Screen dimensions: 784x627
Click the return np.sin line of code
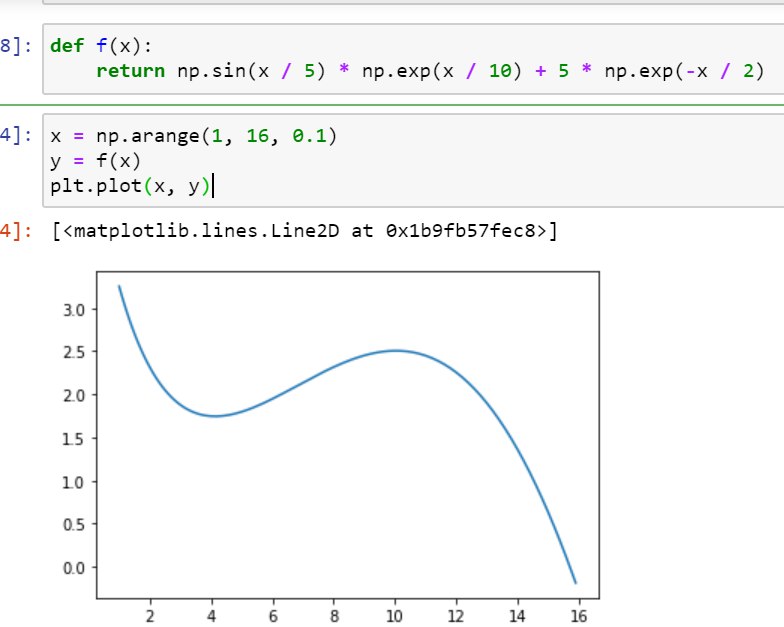point(430,71)
